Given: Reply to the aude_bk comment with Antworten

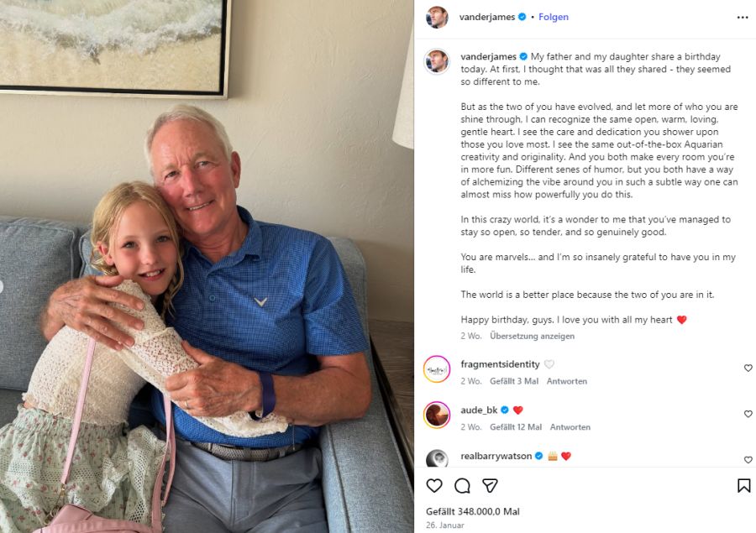Looking at the screenshot, I should (570, 427).
